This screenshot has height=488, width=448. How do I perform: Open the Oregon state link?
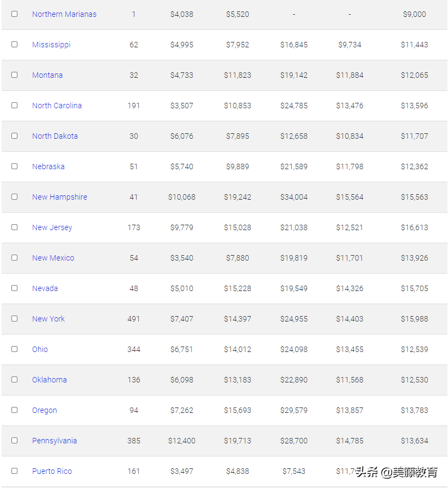[x=45, y=410]
